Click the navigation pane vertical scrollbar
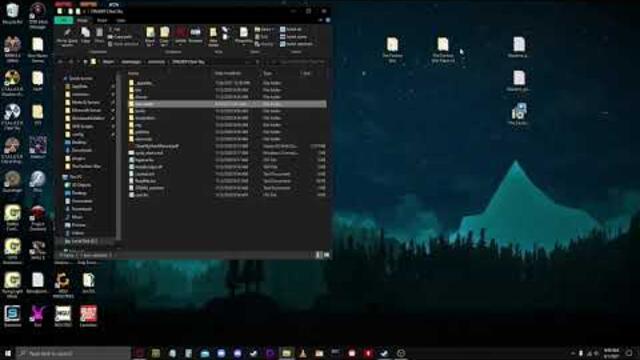 pyautogui.click(x=118, y=157)
